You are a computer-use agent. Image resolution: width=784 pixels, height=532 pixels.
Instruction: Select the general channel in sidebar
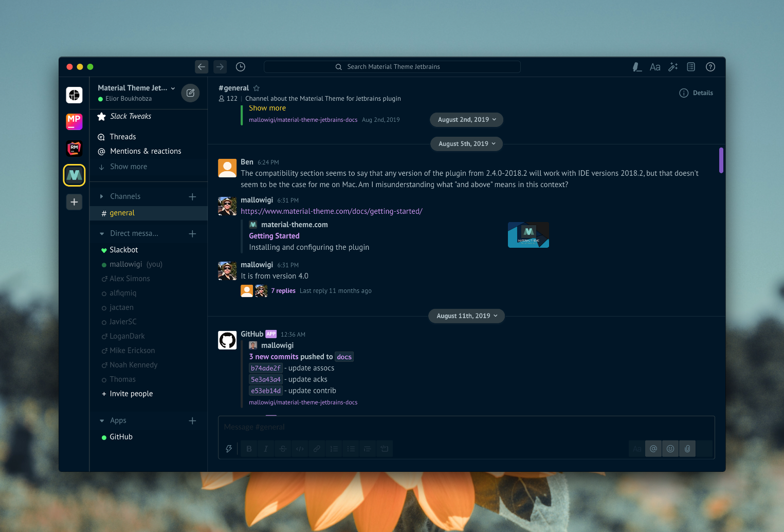(148, 213)
